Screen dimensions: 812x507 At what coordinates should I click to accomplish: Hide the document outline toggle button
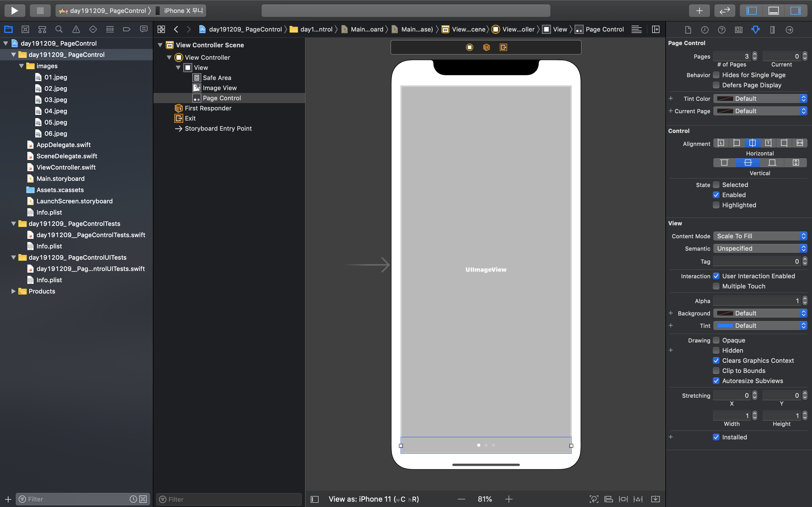coord(314,499)
